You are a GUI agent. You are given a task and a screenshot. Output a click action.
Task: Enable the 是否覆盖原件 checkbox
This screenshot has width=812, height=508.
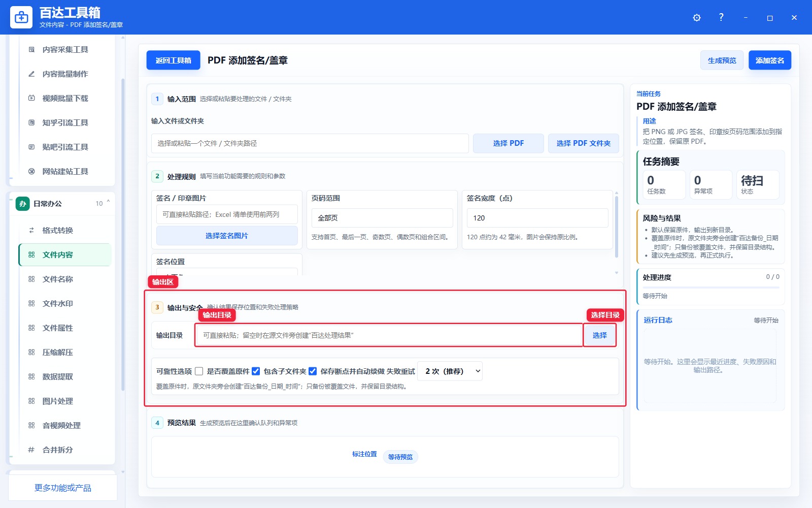click(199, 371)
